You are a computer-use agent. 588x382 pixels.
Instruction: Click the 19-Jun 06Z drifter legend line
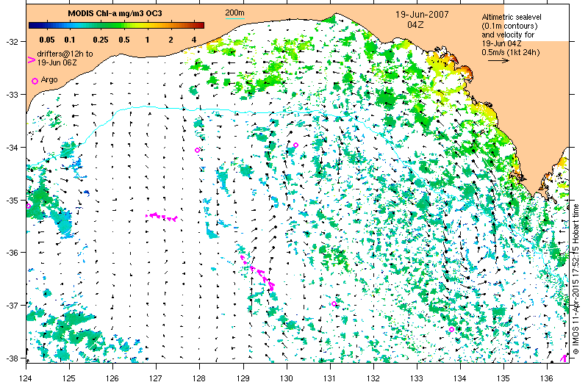(x=57, y=62)
